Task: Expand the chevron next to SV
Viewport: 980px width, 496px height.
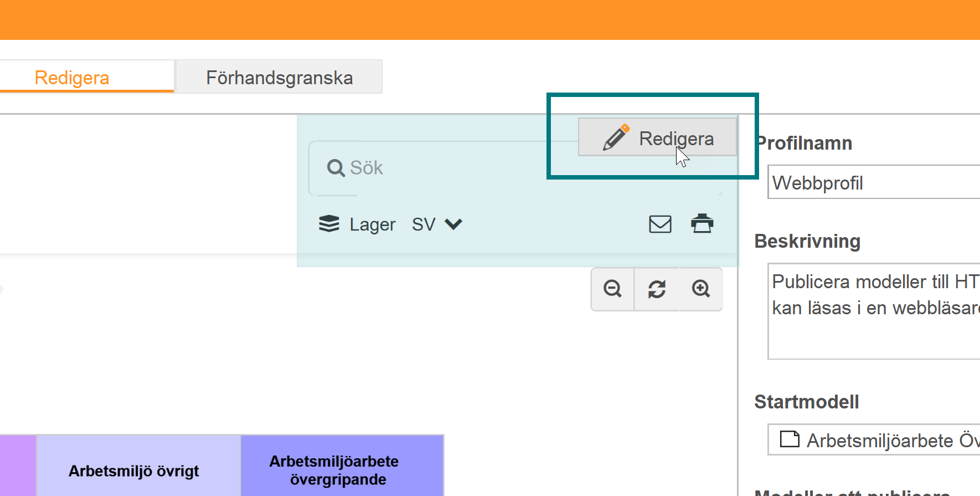Action: [453, 224]
